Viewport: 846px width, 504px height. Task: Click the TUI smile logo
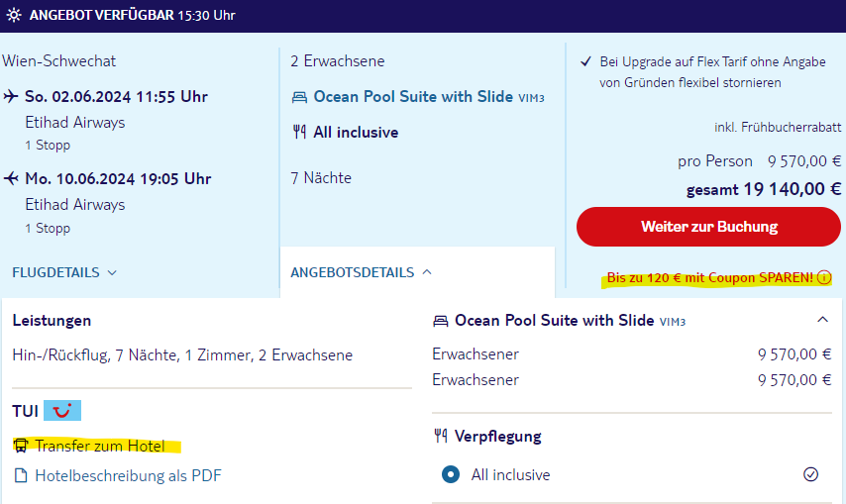(62, 410)
